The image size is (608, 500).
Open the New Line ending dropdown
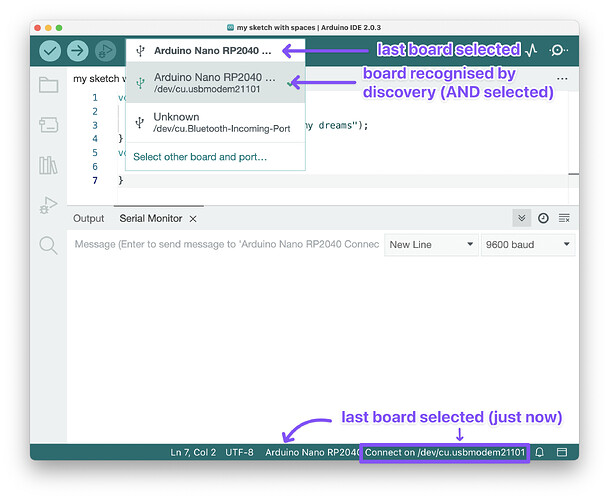[x=431, y=245]
